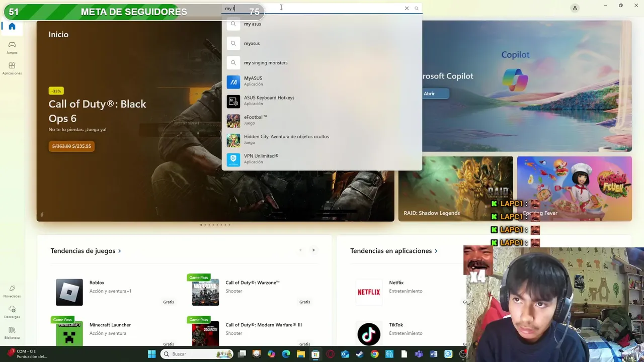Click the Game Pass badge on Warzone
Viewport: 644px width, 362px height.
(198, 278)
